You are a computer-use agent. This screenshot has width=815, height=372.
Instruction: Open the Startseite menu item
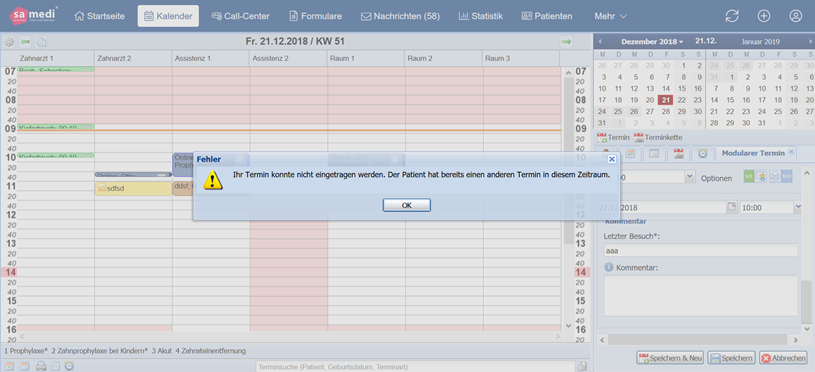pos(100,16)
